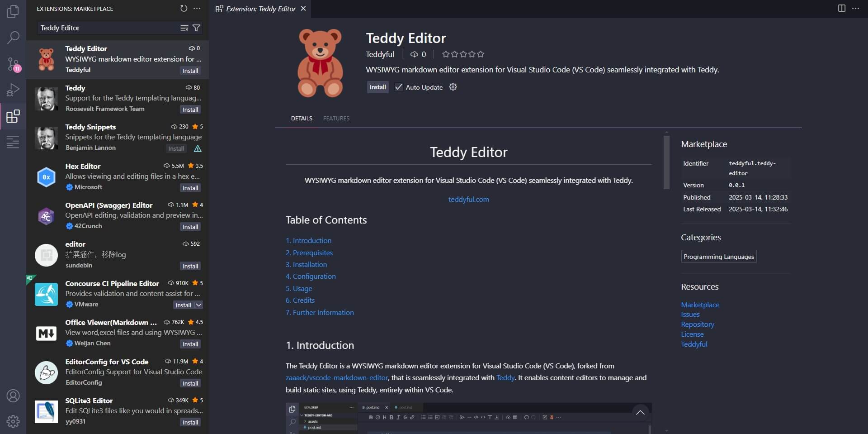This screenshot has height=434, width=868.
Task: Click the large Teddy bear extension logo
Action: tap(320, 63)
